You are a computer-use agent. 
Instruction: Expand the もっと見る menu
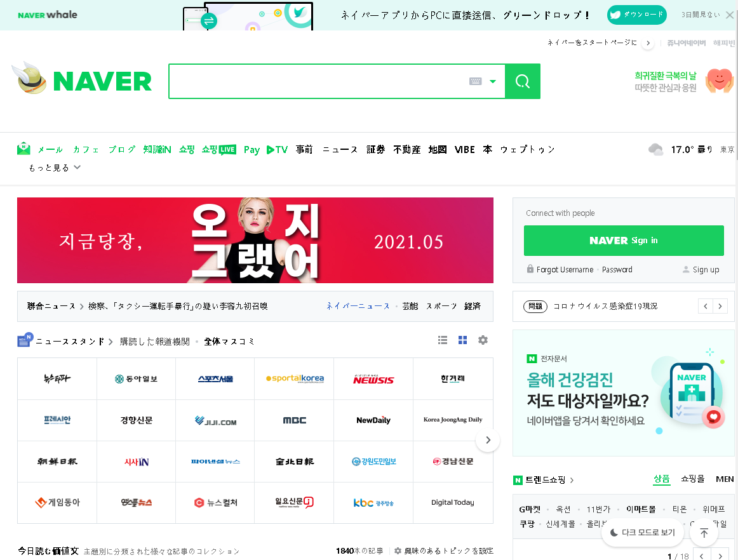pos(55,168)
